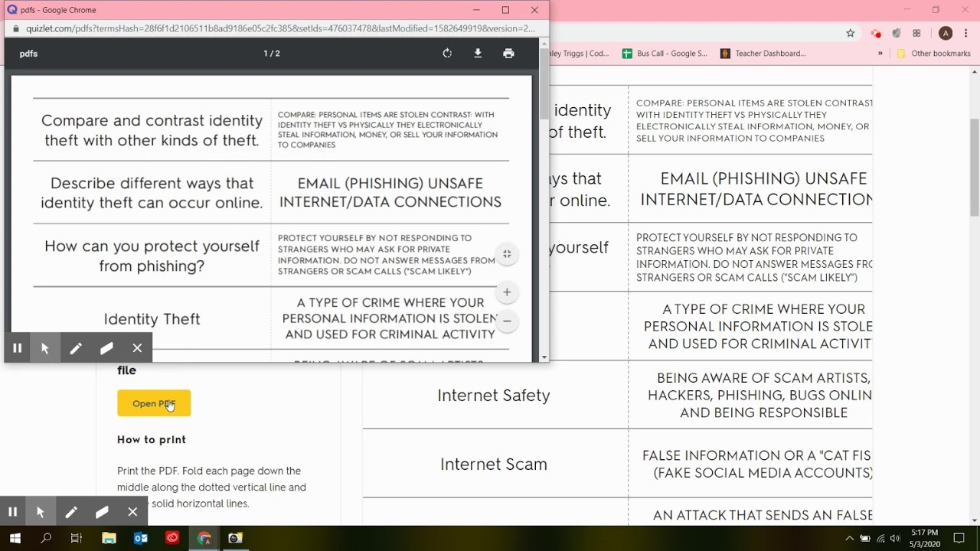Expand the hidden bookmarks overflow chevron
The image size is (980, 551).
click(x=880, y=54)
